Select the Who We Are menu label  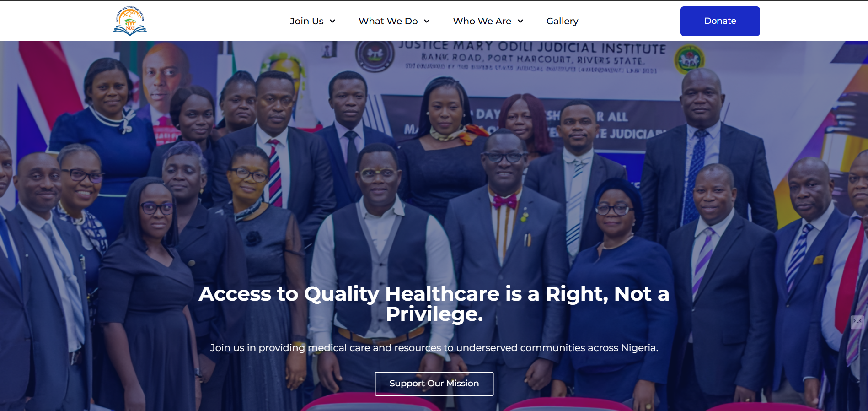(482, 21)
